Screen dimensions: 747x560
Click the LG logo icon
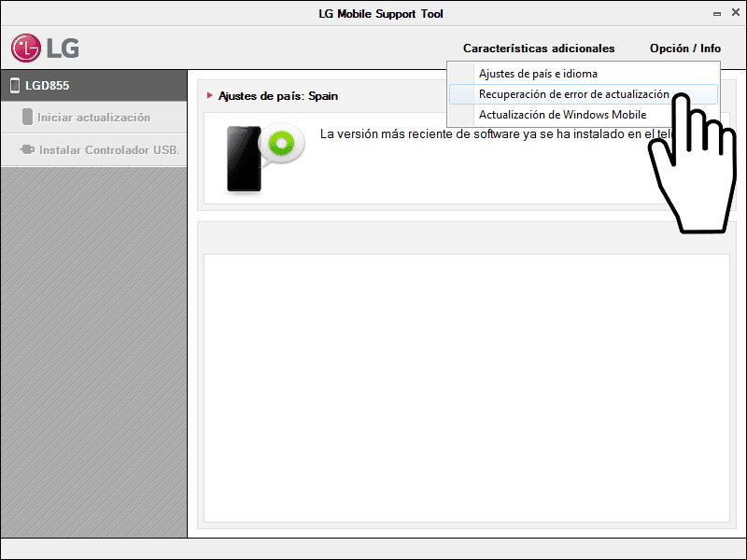point(28,47)
